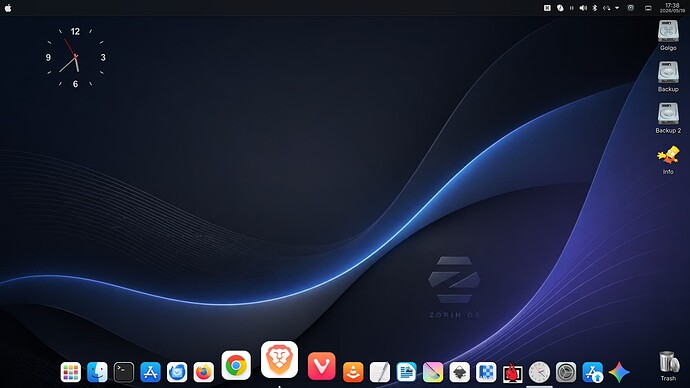This screenshot has width=690, height=388.
Task: Open the Vivaldi browser icon
Action: point(322,366)
